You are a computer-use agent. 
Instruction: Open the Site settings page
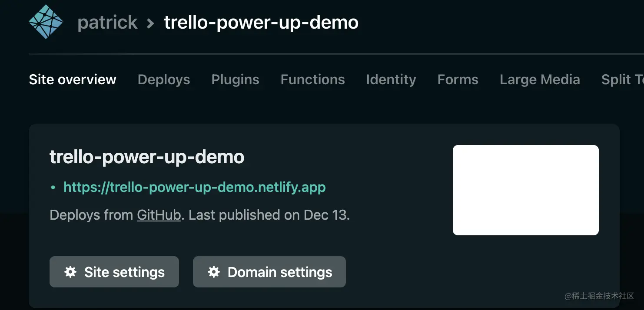click(114, 272)
